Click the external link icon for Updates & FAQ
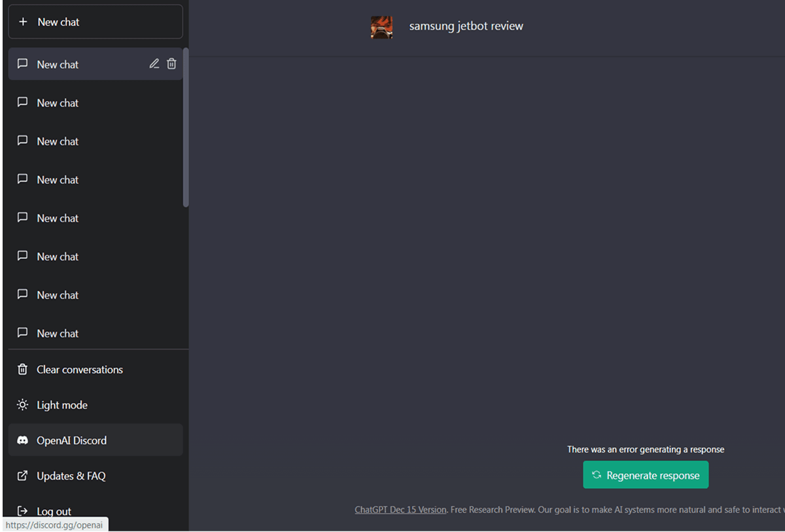 pyautogui.click(x=22, y=476)
